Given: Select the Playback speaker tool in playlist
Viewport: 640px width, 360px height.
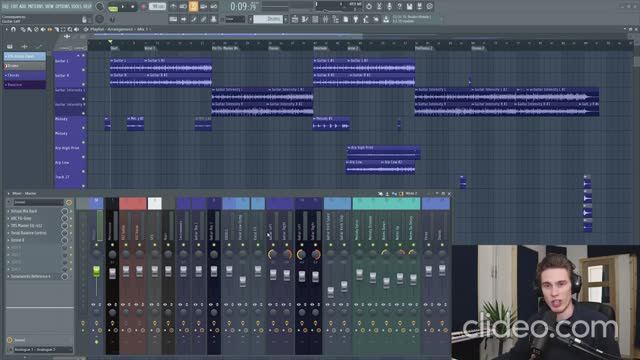Looking at the screenshot, I should pos(77,29).
